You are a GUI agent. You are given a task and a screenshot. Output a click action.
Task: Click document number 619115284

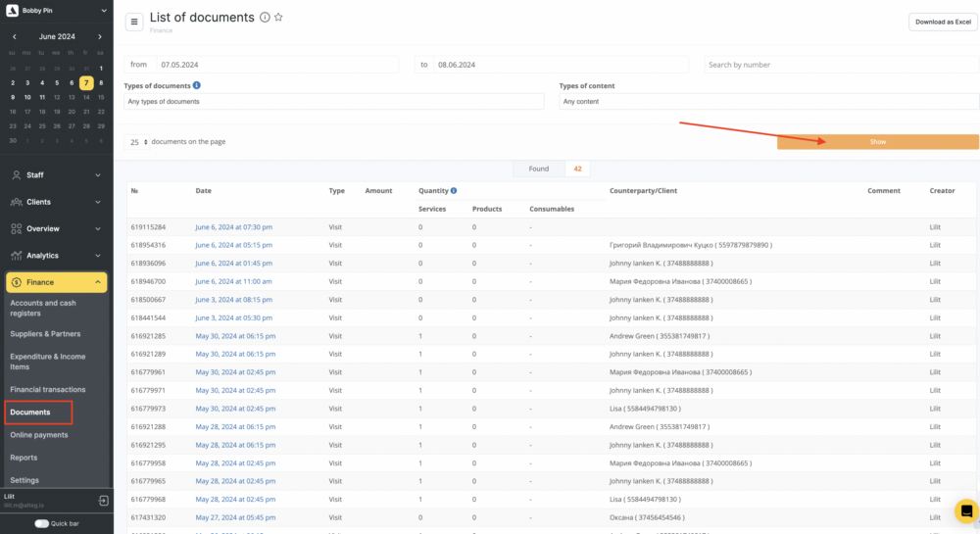[x=148, y=227]
